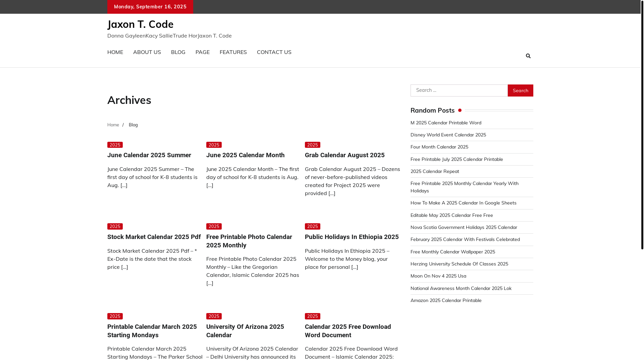The width and height of the screenshot is (644, 362).
Task: Click read-more [...] under Stock Market Calendar excerpt
Action: pos(124,267)
